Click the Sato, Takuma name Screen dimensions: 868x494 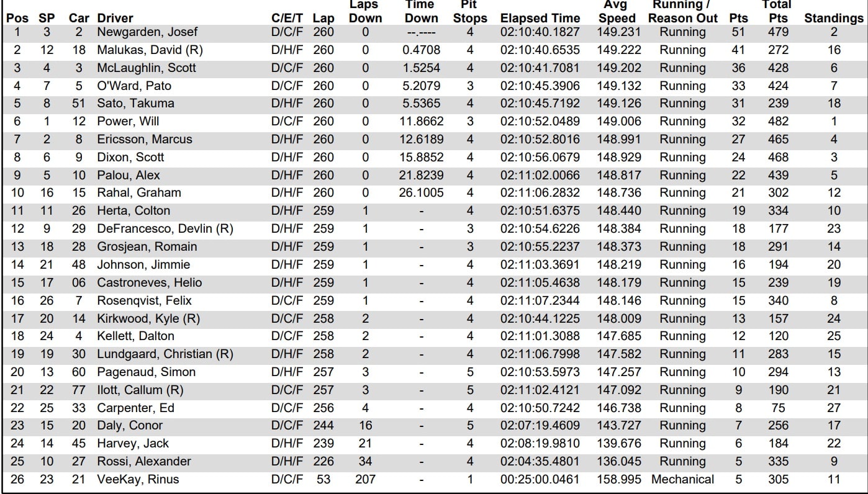click(135, 103)
